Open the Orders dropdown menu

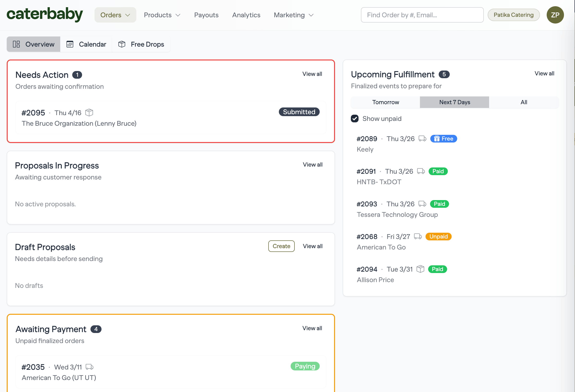tap(115, 15)
